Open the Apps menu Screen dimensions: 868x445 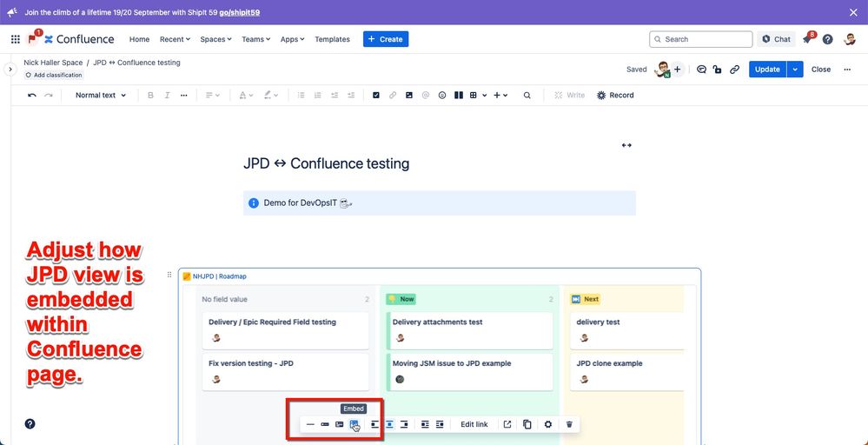coord(292,39)
